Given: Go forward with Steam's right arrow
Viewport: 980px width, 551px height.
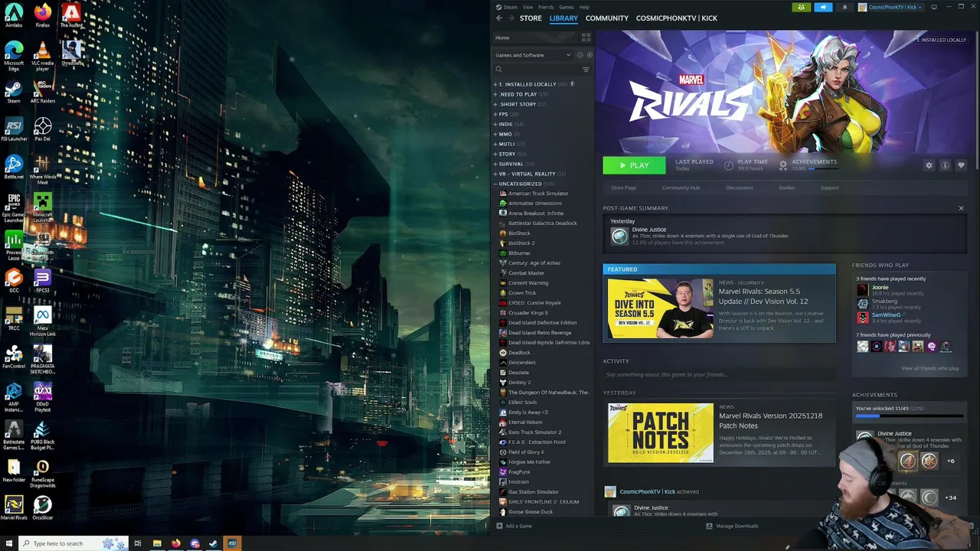Looking at the screenshot, I should (511, 18).
